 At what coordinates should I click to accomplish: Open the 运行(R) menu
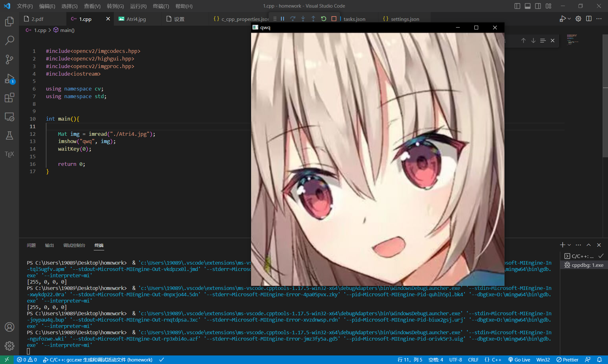click(x=138, y=6)
